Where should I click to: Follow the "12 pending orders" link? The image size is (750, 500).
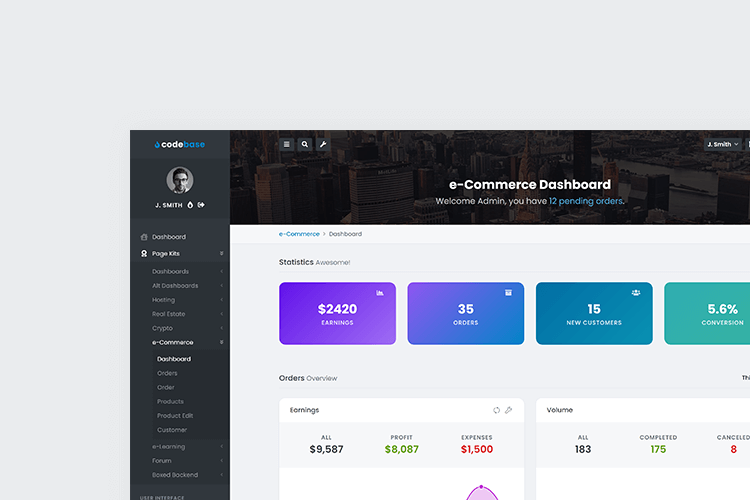pos(585,201)
